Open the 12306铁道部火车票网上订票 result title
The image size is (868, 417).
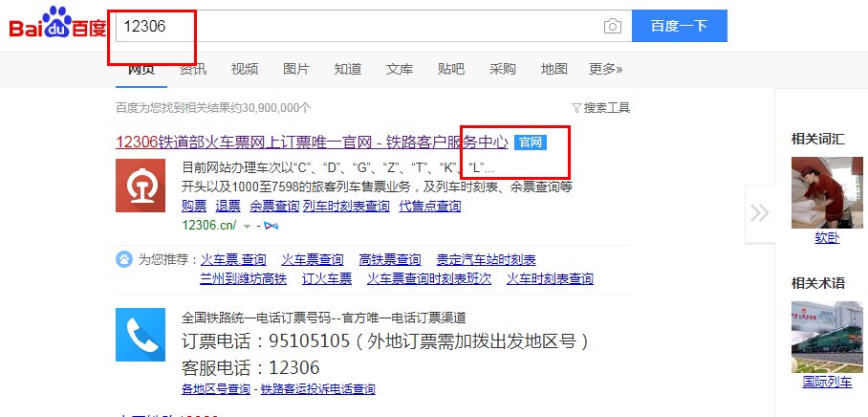(312, 143)
